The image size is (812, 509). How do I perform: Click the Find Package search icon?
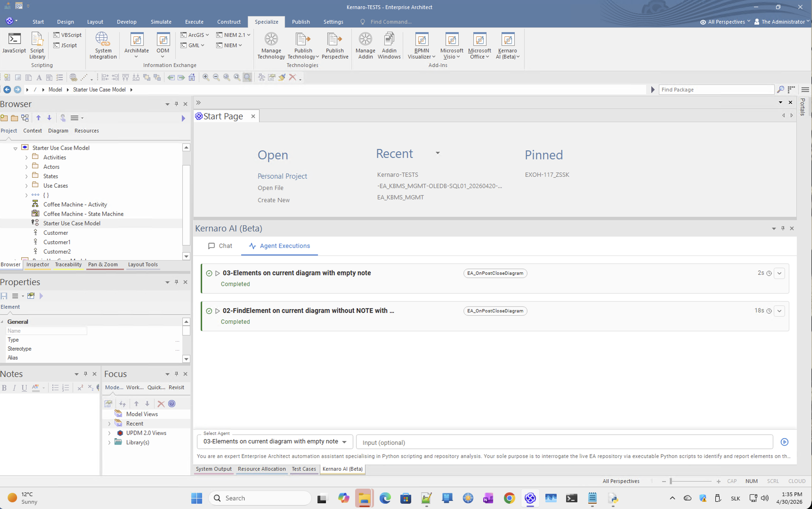pyautogui.click(x=780, y=90)
